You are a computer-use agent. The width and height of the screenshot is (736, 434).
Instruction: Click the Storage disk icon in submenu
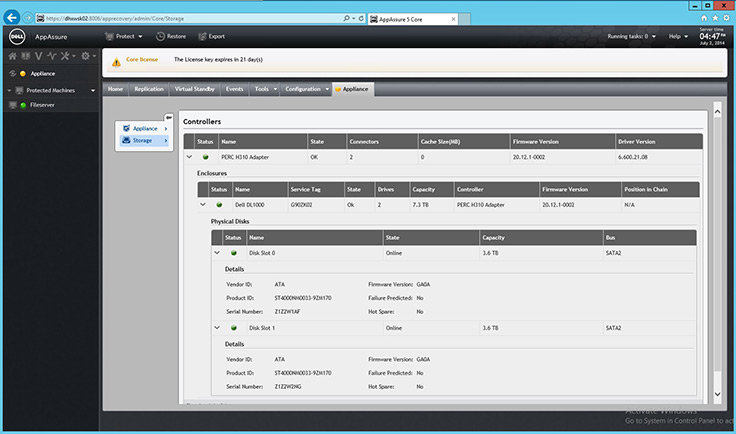pyautogui.click(x=126, y=140)
